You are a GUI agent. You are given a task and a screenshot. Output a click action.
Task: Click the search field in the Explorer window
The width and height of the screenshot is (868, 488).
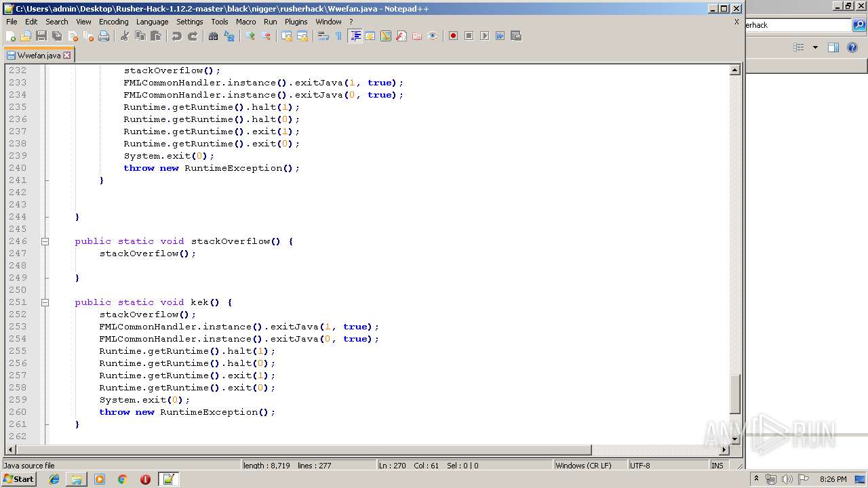[798, 25]
